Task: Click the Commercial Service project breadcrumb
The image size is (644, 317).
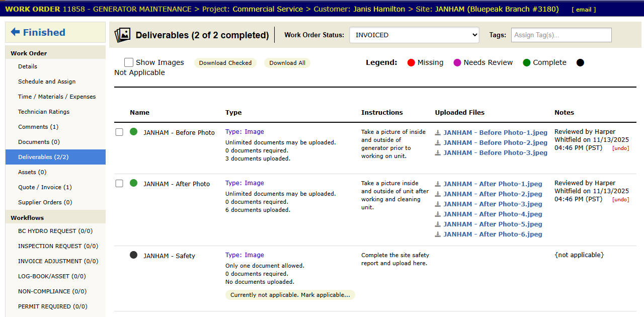Action: coord(268,9)
